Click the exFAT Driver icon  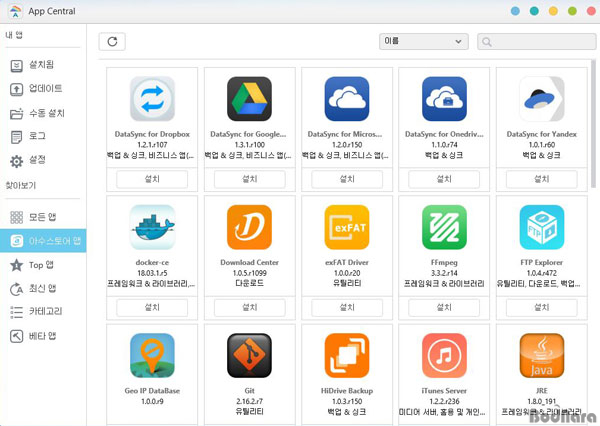pos(347,227)
